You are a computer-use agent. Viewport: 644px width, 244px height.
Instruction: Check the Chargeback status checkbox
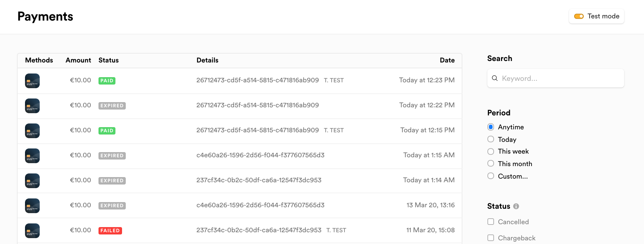pos(491,238)
